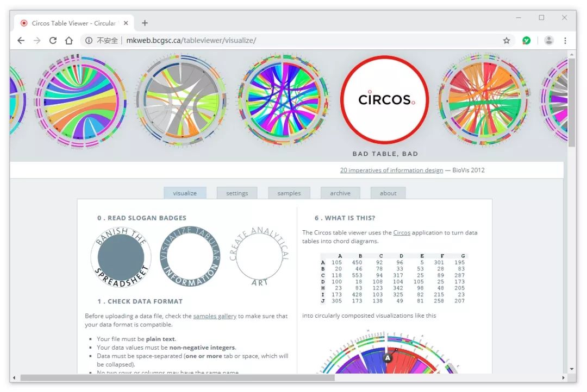The image size is (587, 392).
Task: Go to browser home icon
Action: (x=69, y=40)
